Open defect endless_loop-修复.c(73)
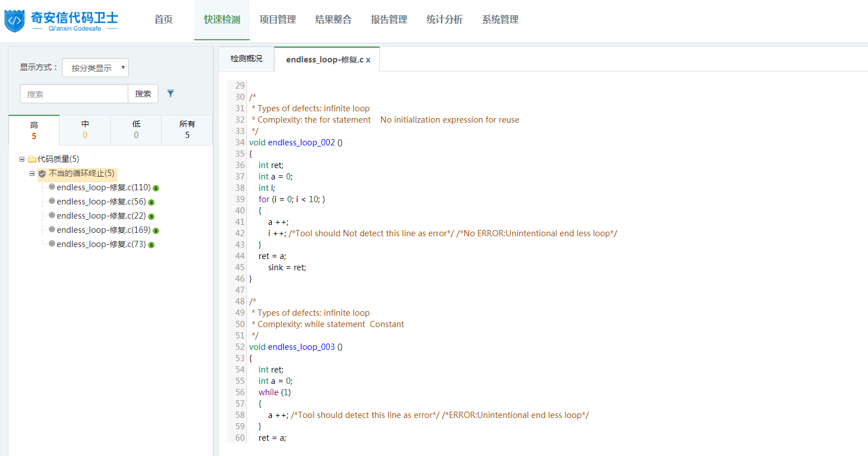Screen dimensions: 868x456 [x=102, y=244]
